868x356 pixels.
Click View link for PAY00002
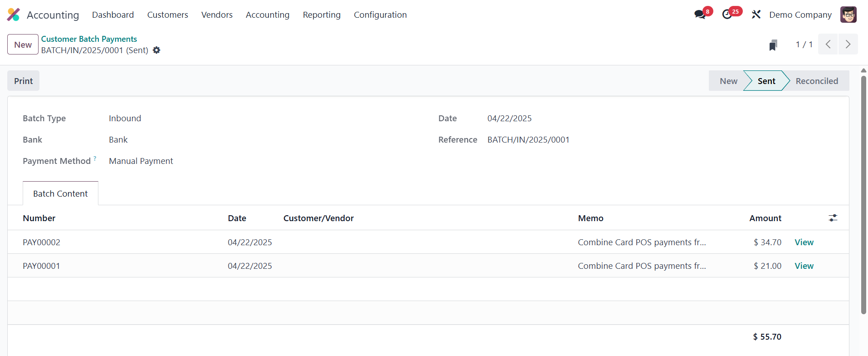click(804, 242)
